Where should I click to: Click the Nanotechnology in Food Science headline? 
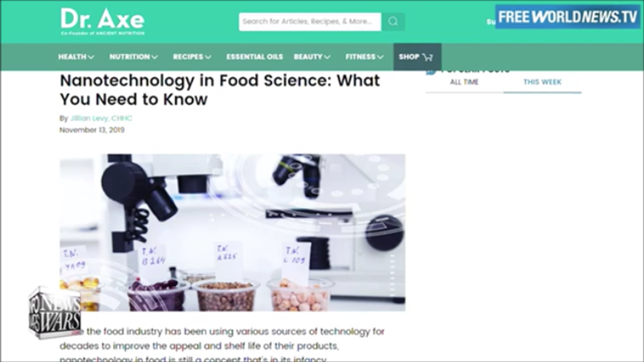tap(220, 89)
